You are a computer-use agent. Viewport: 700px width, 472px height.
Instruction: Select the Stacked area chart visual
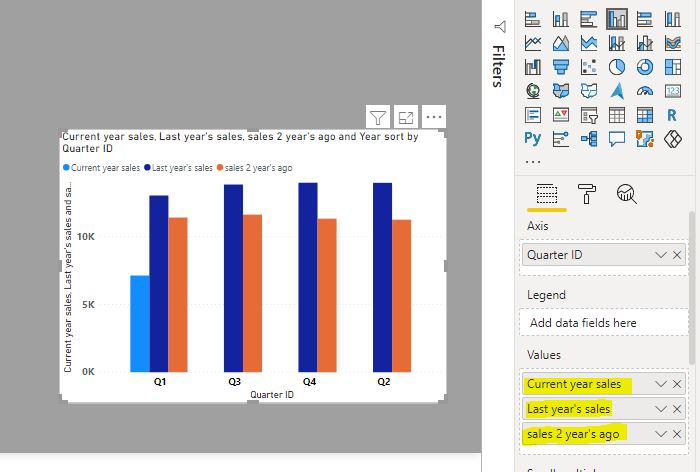[589, 43]
